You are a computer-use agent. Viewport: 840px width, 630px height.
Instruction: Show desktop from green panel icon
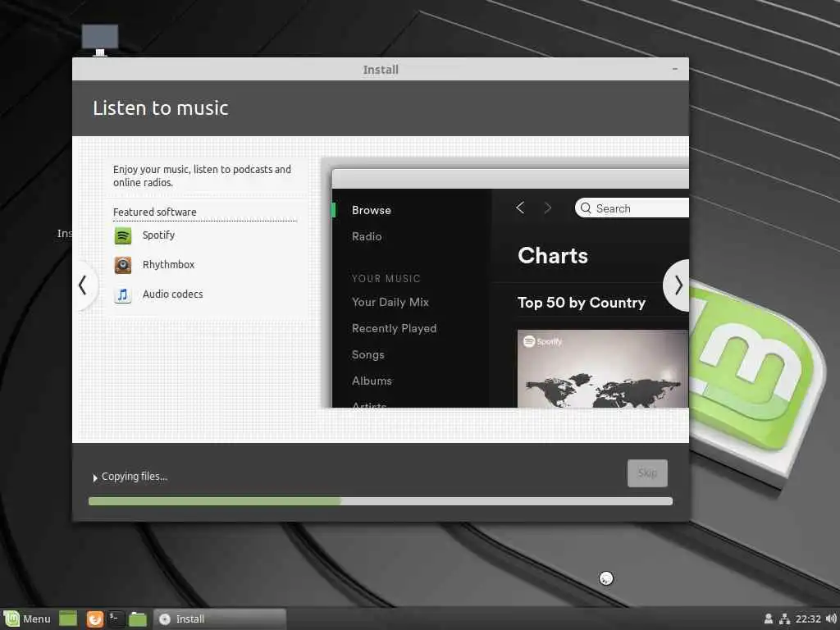click(x=68, y=619)
